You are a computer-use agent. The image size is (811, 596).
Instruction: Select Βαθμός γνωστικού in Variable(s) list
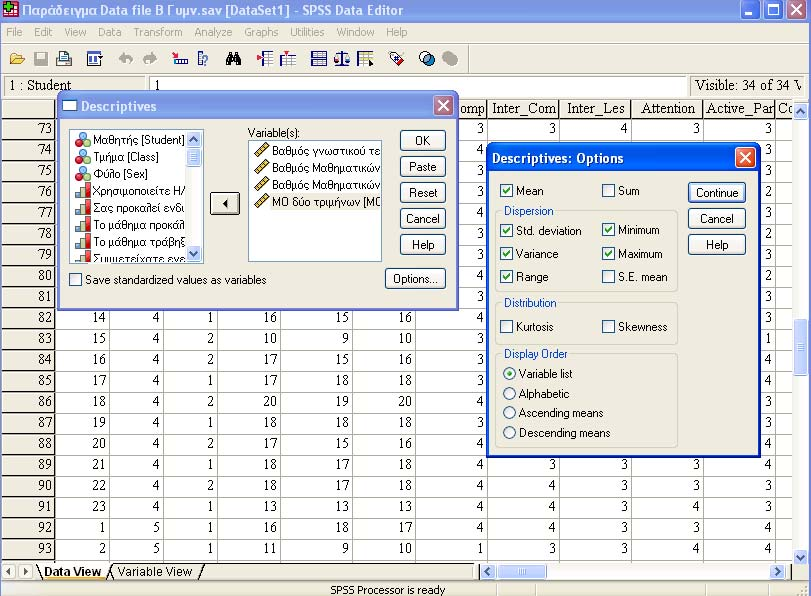click(x=317, y=151)
